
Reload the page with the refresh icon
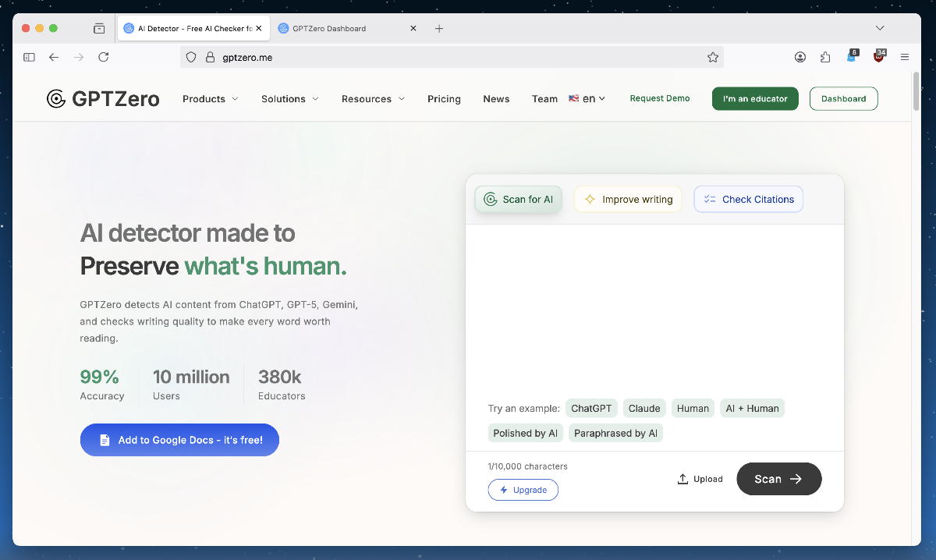coord(103,57)
